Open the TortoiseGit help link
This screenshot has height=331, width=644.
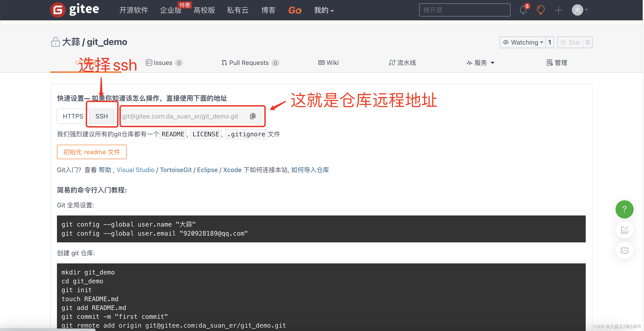176,170
